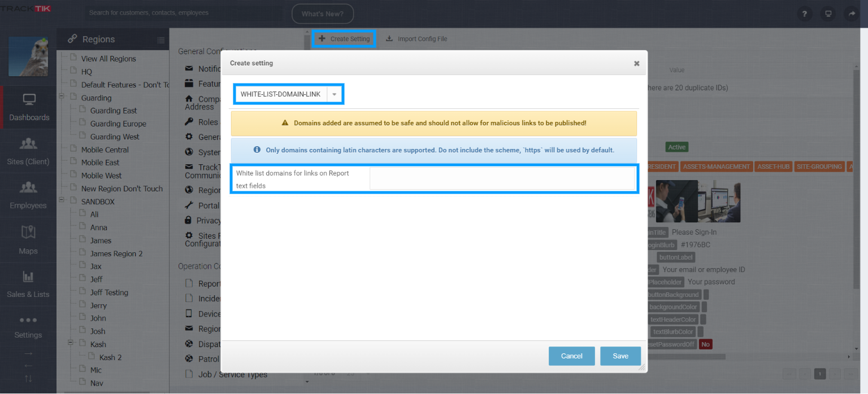Click the ASSET-HUB tag
The image size is (868, 394).
[774, 167]
